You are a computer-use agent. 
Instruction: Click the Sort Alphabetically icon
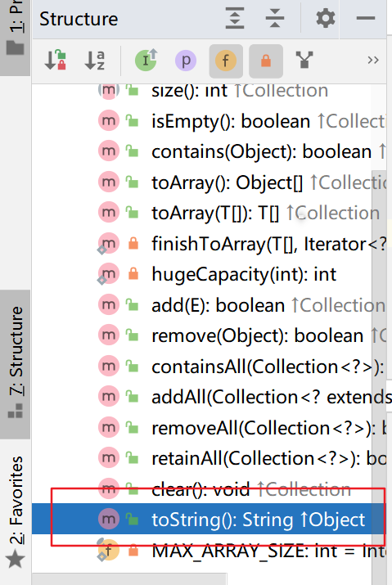pyautogui.click(x=95, y=60)
